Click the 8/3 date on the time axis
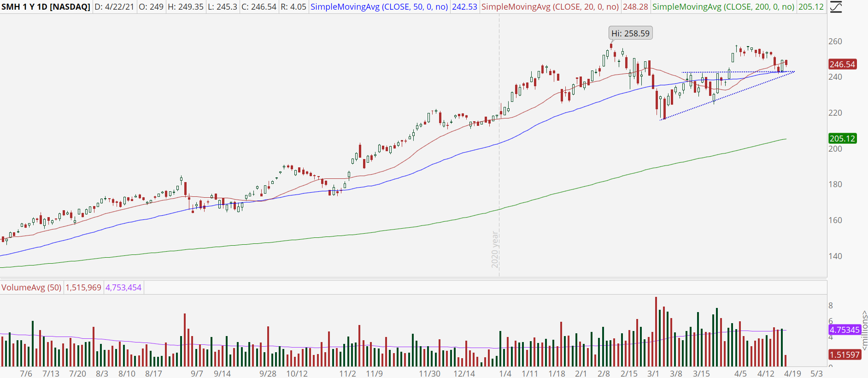 (102, 373)
